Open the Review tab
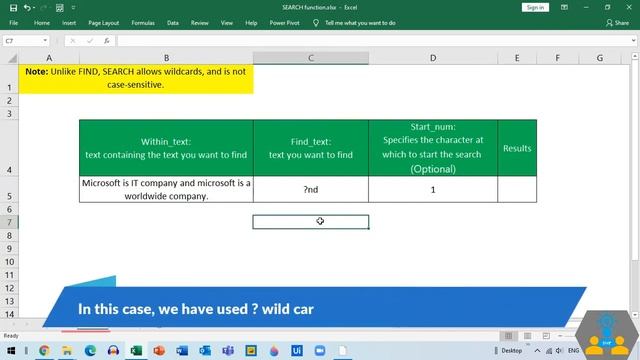Screen dimensions: 640x360 tap(200, 23)
